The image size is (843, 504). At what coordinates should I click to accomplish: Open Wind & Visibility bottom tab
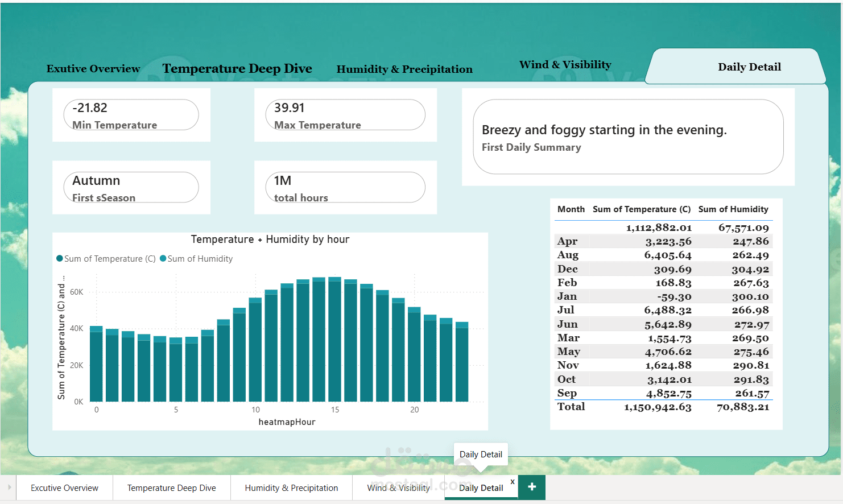click(398, 488)
